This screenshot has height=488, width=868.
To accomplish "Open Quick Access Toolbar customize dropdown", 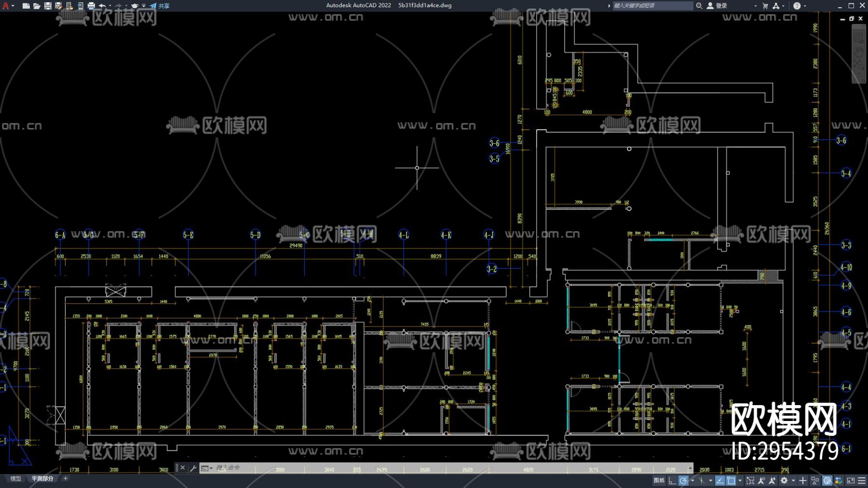I will 144,6.
